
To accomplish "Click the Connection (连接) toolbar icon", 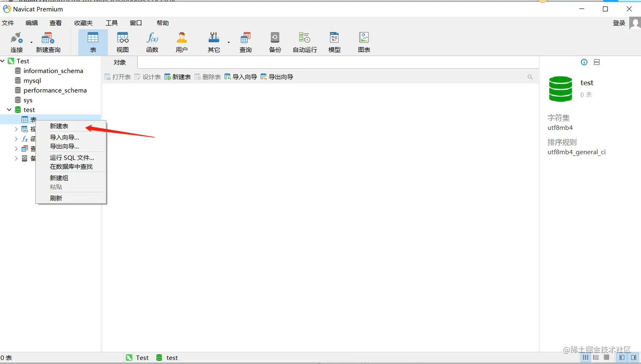I will click(17, 42).
